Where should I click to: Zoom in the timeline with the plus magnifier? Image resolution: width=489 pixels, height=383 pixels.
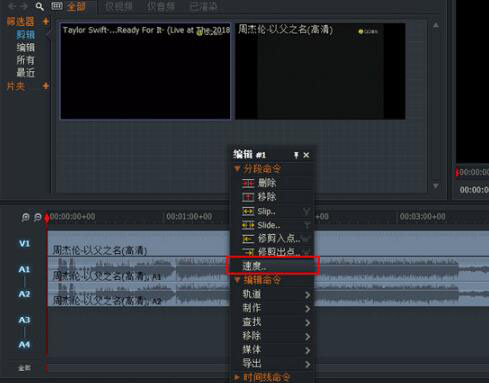25,217
